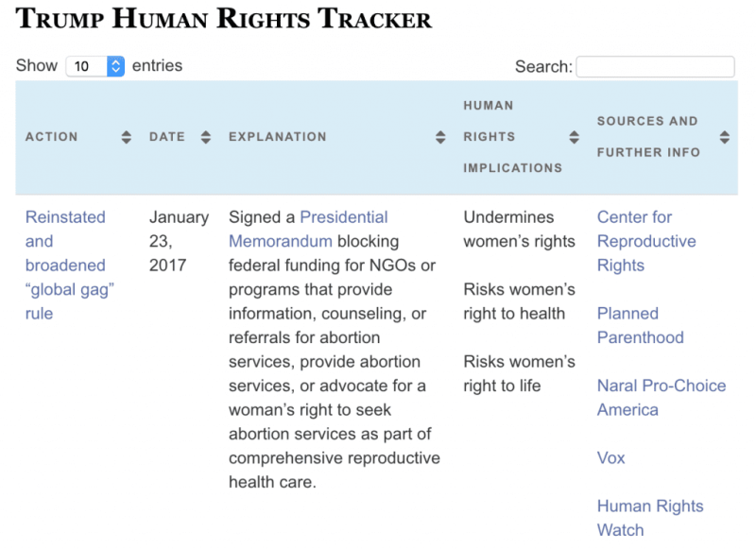Click the Explanation column header
Image resolution: width=756 pixels, height=549 pixels.
[278, 137]
